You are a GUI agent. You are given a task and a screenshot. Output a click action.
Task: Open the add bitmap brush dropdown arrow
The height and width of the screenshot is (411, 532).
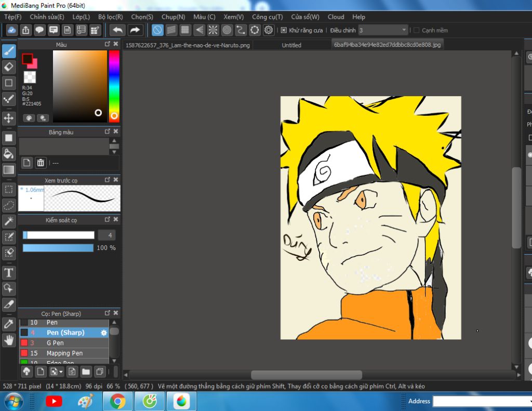(61, 372)
